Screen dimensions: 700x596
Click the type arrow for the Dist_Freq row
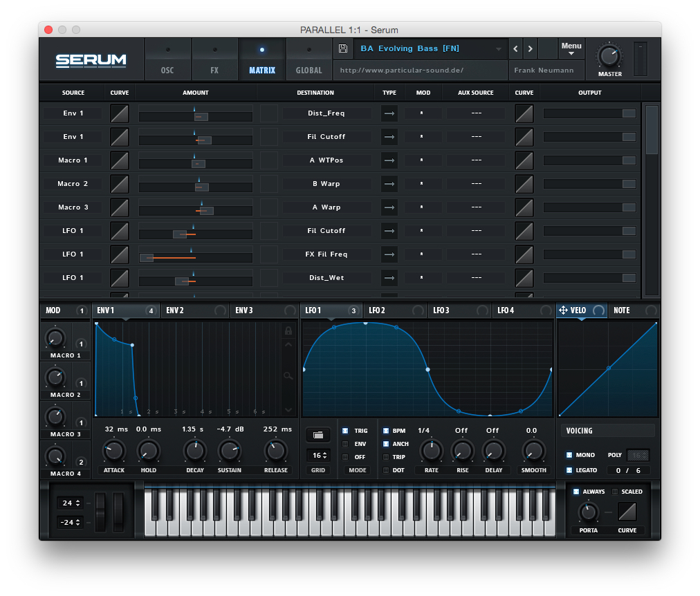coord(389,113)
